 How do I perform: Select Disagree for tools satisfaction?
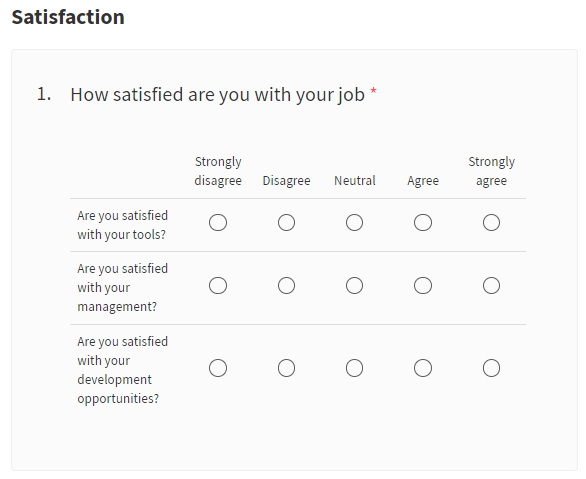(x=286, y=223)
